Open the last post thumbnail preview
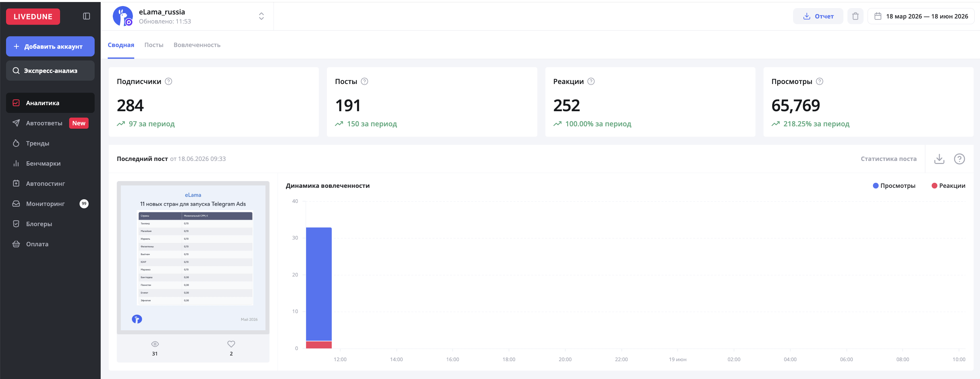The height and width of the screenshot is (379, 980). pyautogui.click(x=193, y=257)
